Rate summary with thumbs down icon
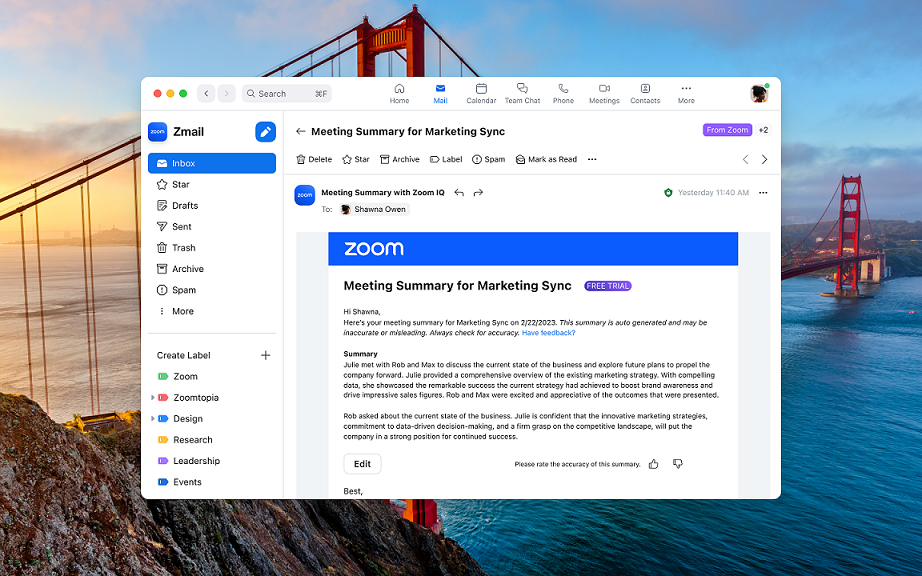This screenshot has height=576, width=922. tap(677, 464)
